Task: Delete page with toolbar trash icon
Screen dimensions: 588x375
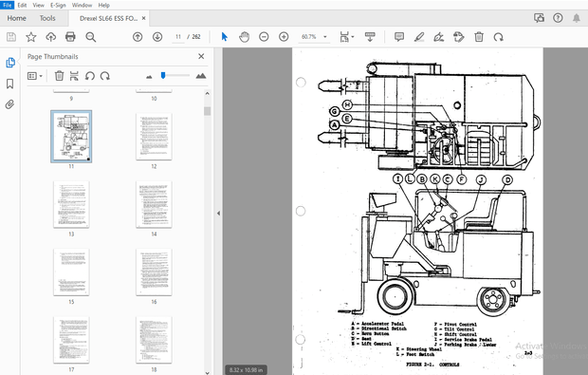Action: [479, 37]
